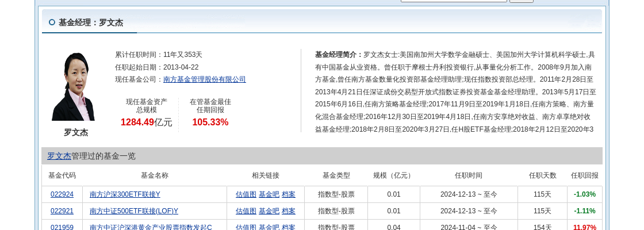Open the 南方中证500ETF联接(LOF)Y fund page
This screenshot has height=230, width=644.
[134, 211]
